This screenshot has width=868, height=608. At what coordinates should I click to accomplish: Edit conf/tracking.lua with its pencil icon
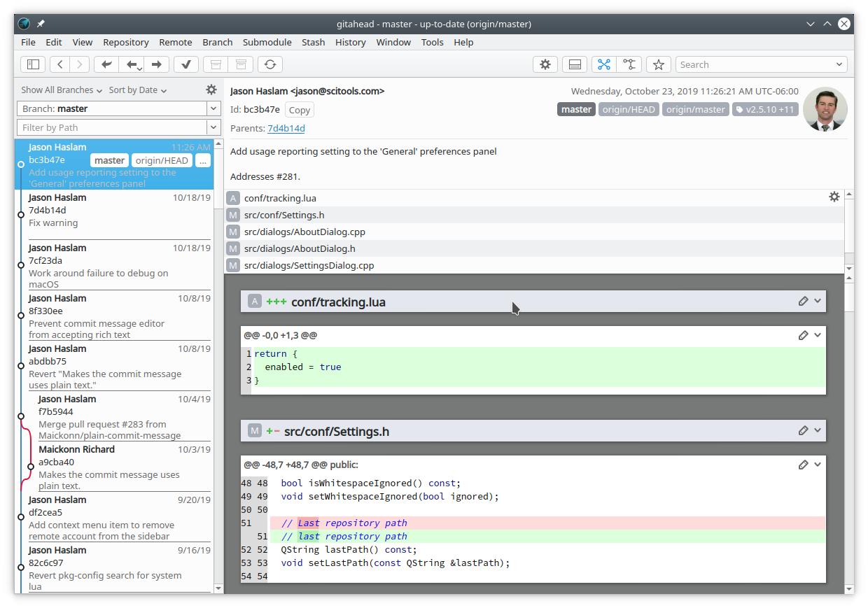(x=803, y=301)
